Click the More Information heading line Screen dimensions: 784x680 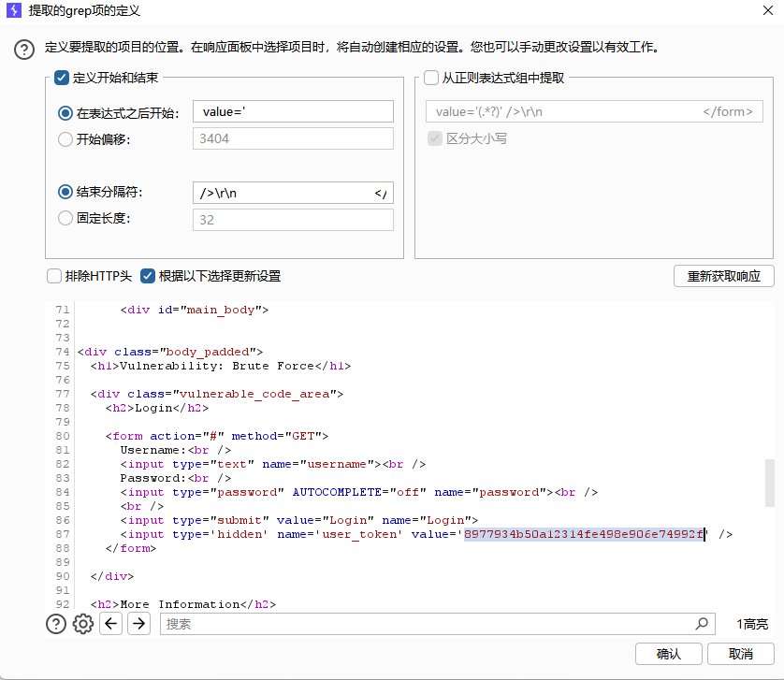[x=183, y=604]
